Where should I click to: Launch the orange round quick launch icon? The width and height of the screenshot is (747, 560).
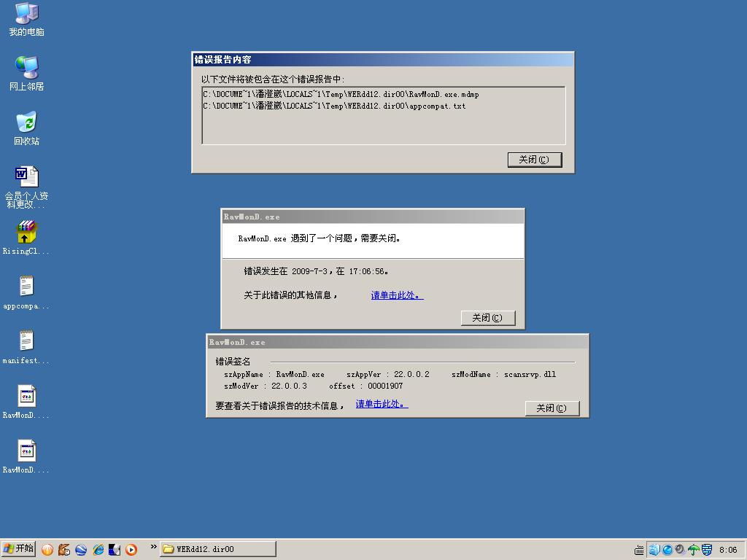[x=47, y=550]
